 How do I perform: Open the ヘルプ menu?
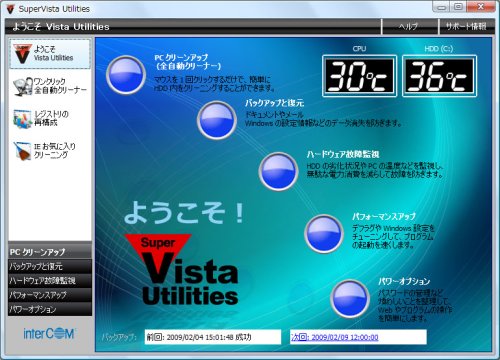[409, 26]
